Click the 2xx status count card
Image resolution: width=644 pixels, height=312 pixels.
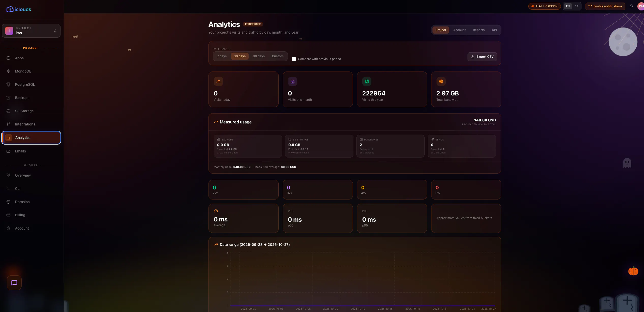tap(243, 190)
